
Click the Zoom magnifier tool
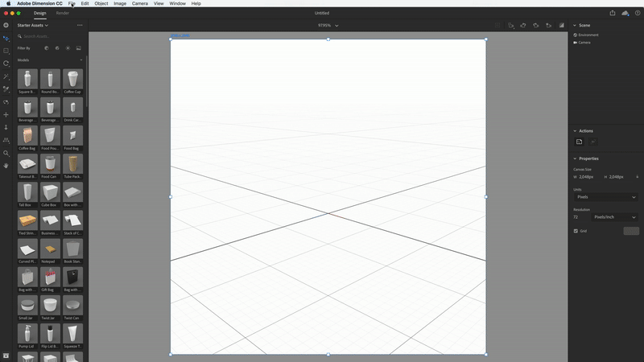pos(6,153)
